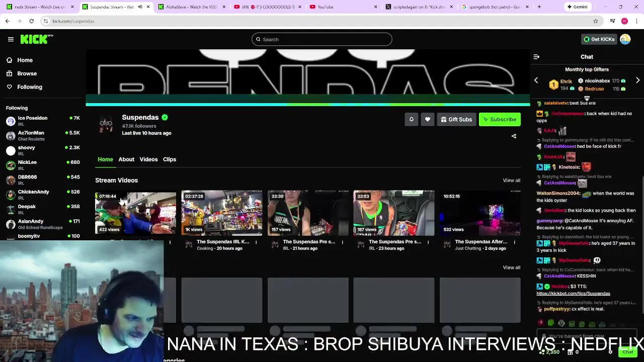
Task: Select the About channel tab
Action: click(126, 159)
